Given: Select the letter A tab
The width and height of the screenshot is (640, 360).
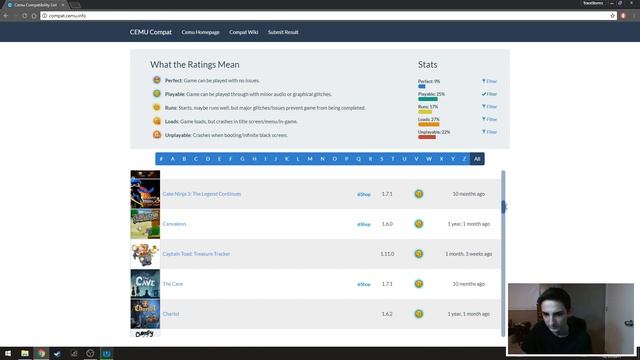Looking at the screenshot, I should pyautogui.click(x=173, y=159).
